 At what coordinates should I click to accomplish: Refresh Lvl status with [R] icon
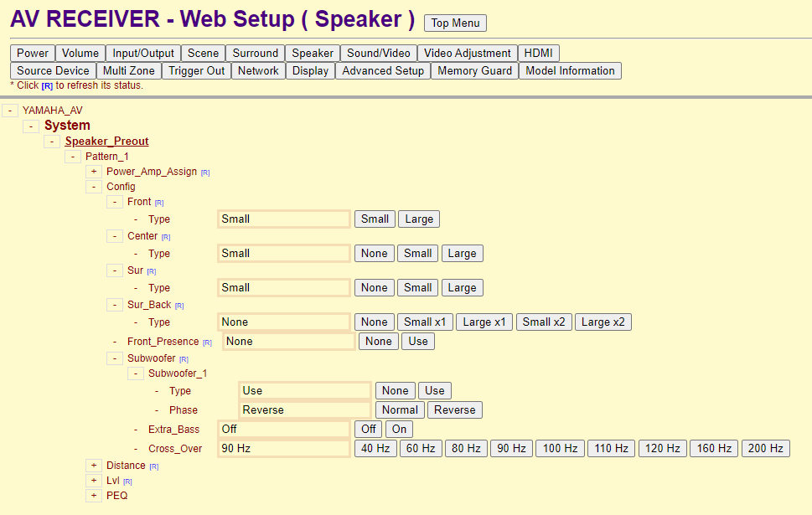(127, 482)
